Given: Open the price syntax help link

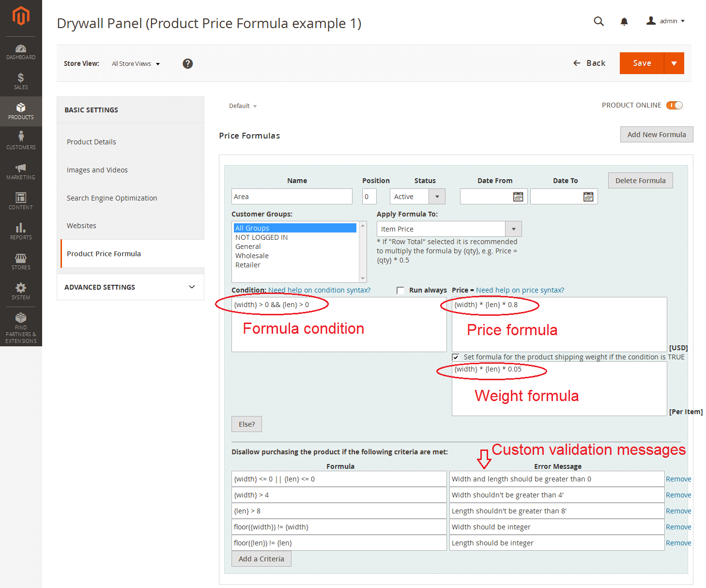Looking at the screenshot, I should coord(520,290).
